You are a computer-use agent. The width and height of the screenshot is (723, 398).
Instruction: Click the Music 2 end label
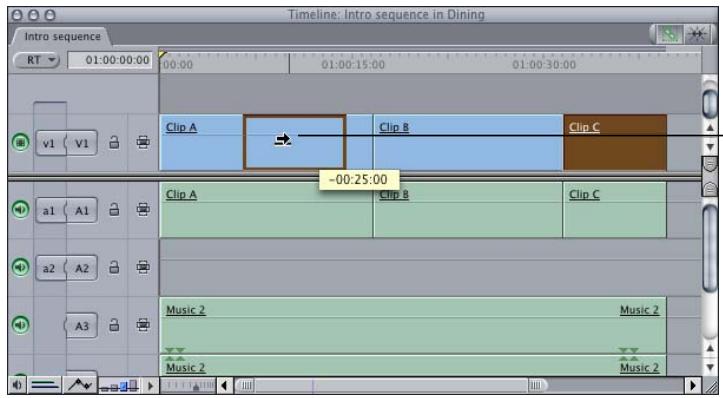[640, 310]
